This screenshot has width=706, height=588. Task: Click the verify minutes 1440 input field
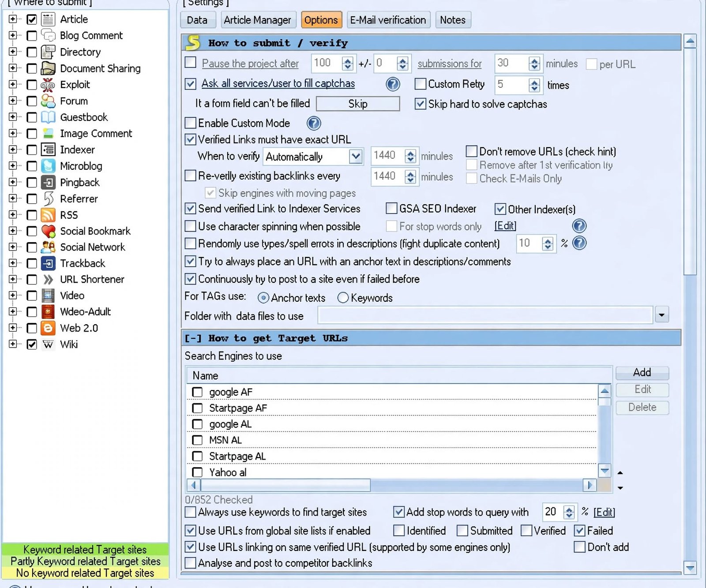pos(388,156)
